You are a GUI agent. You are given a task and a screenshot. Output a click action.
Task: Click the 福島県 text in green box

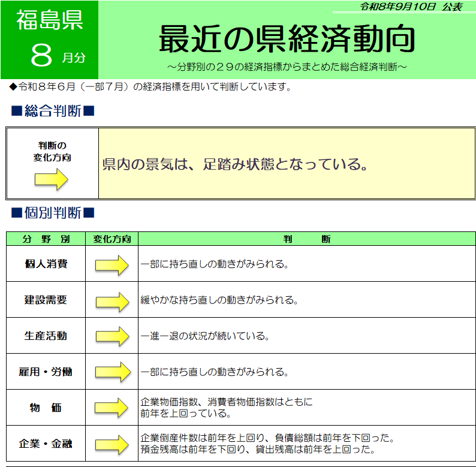tap(50, 20)
